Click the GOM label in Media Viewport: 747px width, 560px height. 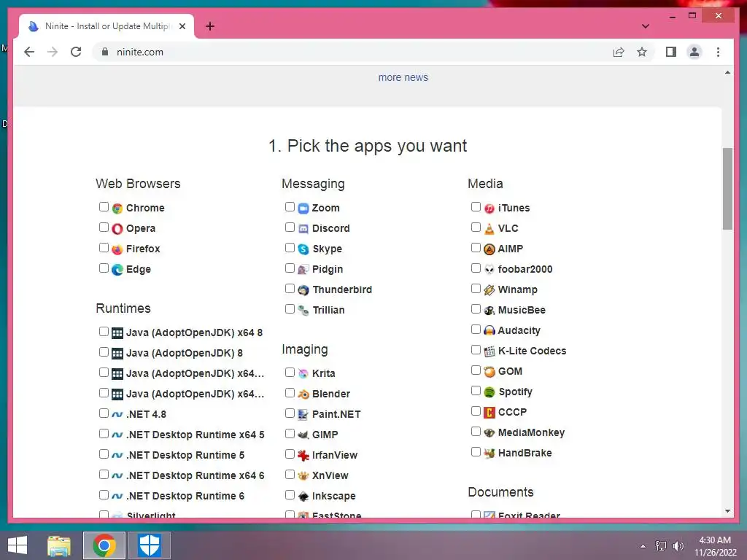point(510,371)
